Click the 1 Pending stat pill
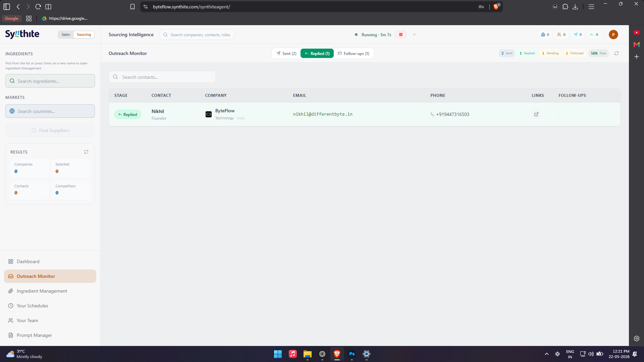Viewport: 644px width, 362px height. [550, 53]
